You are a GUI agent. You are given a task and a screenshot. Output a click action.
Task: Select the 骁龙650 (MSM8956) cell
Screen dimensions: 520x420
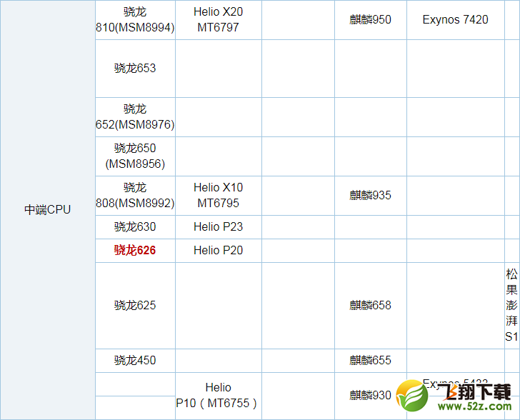click(x=135, y=156)
